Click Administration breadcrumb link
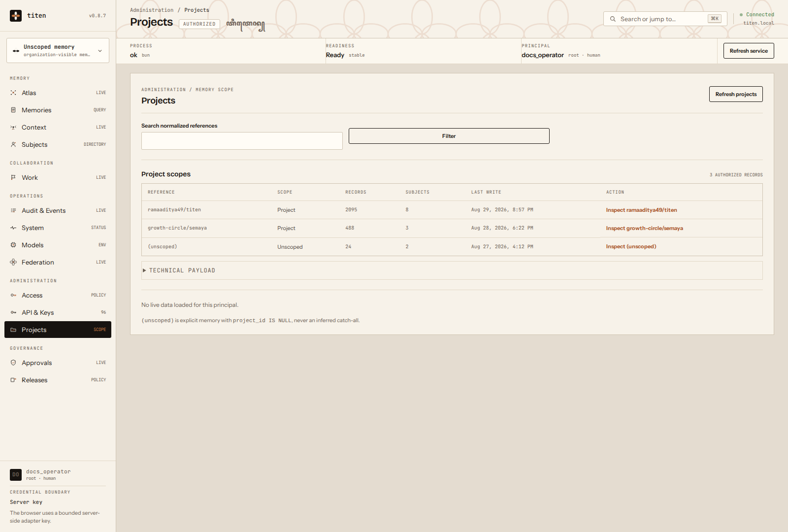The width and height of the screenshot is (788, 532). [152, 10]
